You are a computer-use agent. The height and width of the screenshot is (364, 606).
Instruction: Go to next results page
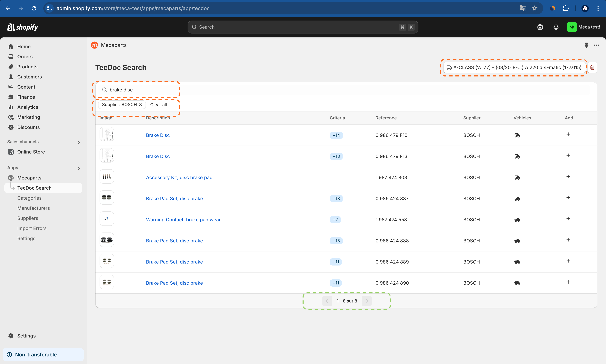(x=367, y=301)
